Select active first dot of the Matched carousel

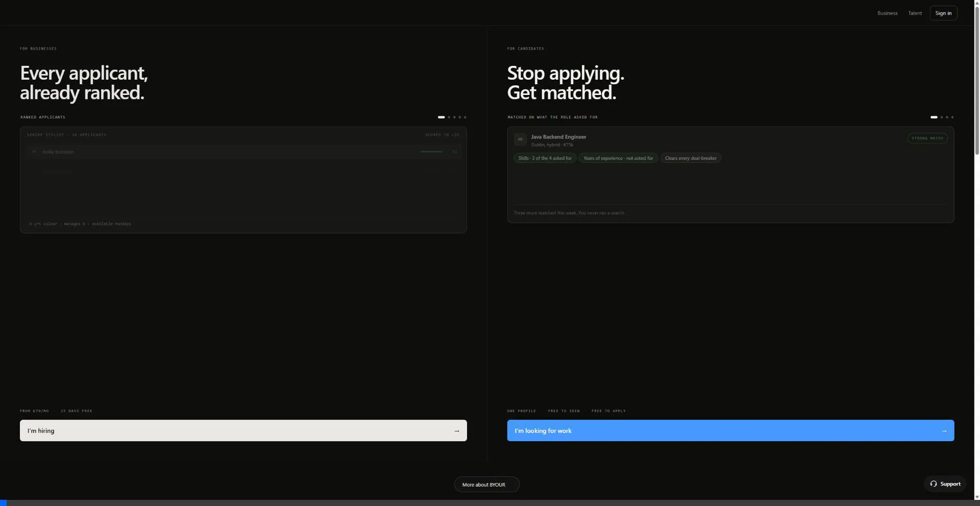pyautogui.click(x=934, y=117)
